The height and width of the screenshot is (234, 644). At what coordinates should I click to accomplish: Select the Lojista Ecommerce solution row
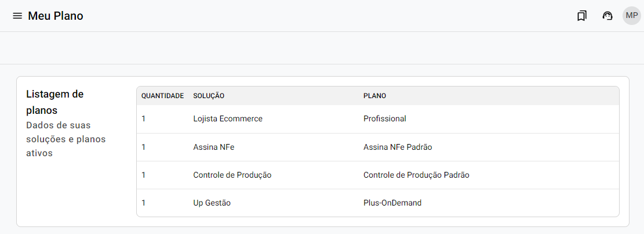point(228,119)
